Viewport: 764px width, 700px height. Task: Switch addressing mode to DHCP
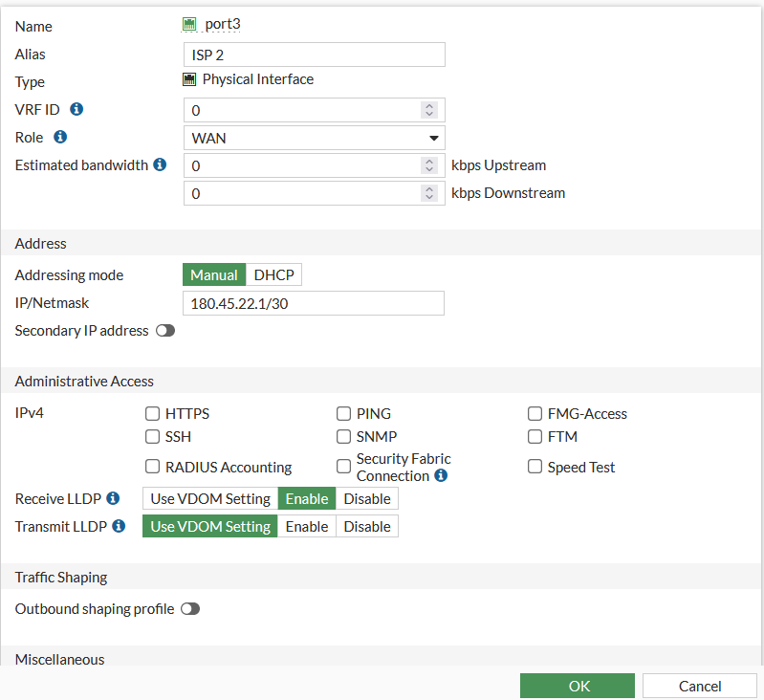[273, 275]
